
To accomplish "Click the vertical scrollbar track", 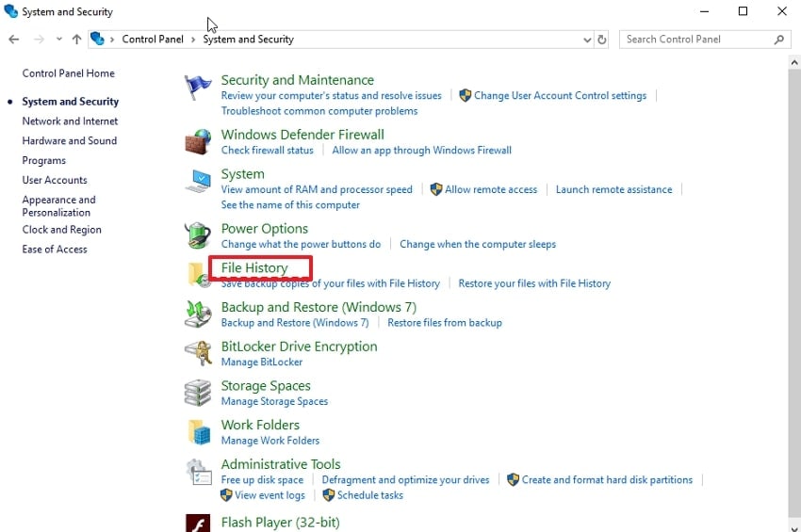I will [794, 296].
